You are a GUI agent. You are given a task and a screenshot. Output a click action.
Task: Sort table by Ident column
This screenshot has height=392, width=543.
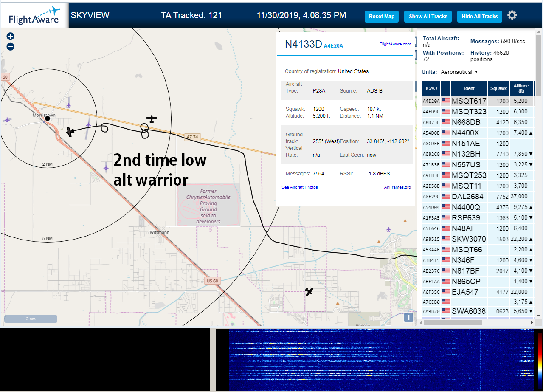pyautogui.click(x=469, y=88)
